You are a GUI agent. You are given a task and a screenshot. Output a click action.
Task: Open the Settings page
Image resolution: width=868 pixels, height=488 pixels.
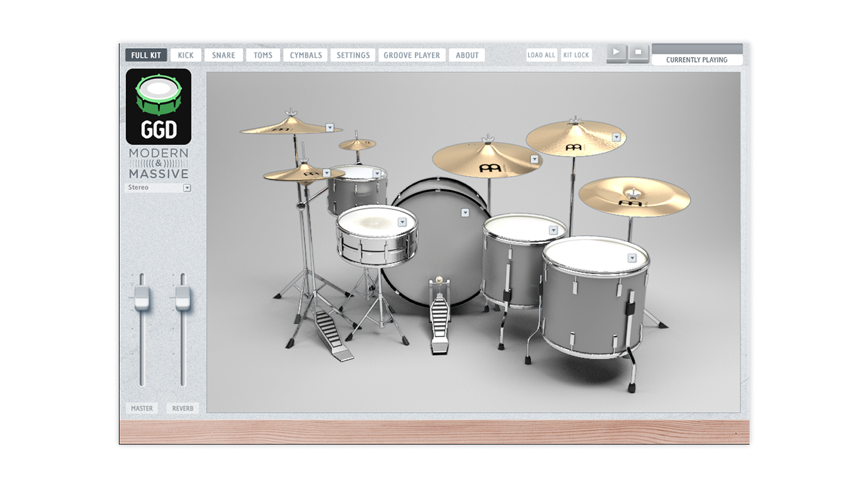(x=353, y=55)
